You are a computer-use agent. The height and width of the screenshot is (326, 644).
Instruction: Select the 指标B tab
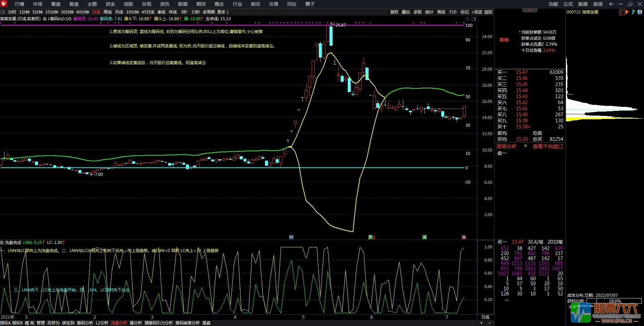(17, 323)
